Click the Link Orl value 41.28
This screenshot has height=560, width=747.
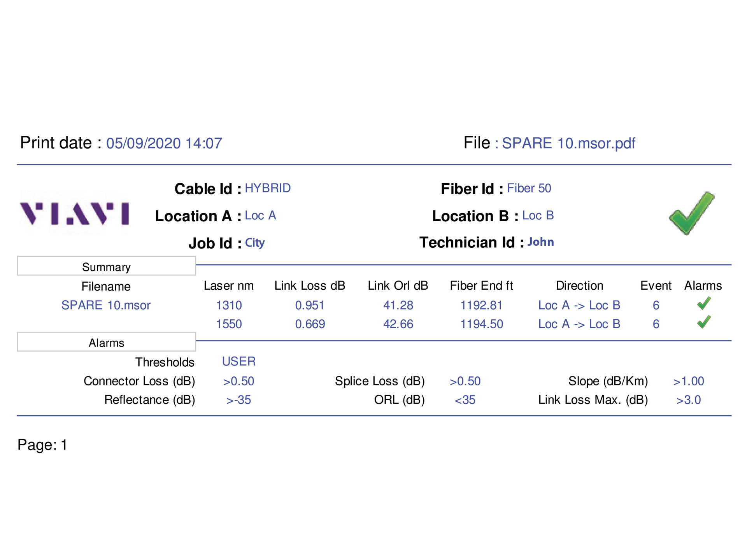point(398,305)
